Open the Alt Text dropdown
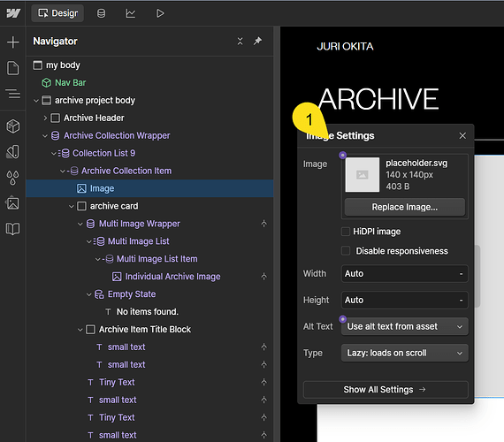This screenshot has width=504, height=442. [x=404, y=326]
